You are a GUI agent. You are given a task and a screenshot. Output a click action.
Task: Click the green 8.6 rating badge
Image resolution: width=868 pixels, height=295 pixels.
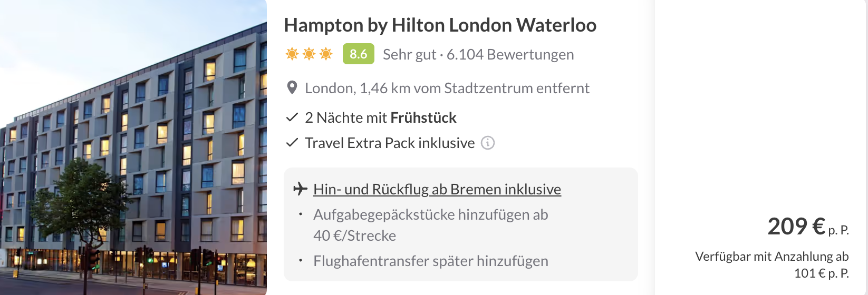(x=358, y=54)
